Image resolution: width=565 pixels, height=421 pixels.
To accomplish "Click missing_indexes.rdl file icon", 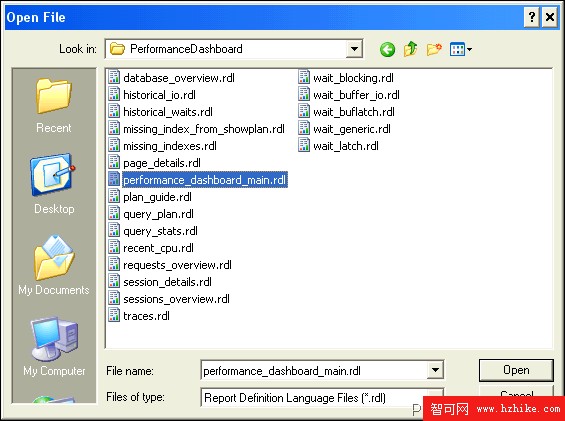I will [114, 145].
